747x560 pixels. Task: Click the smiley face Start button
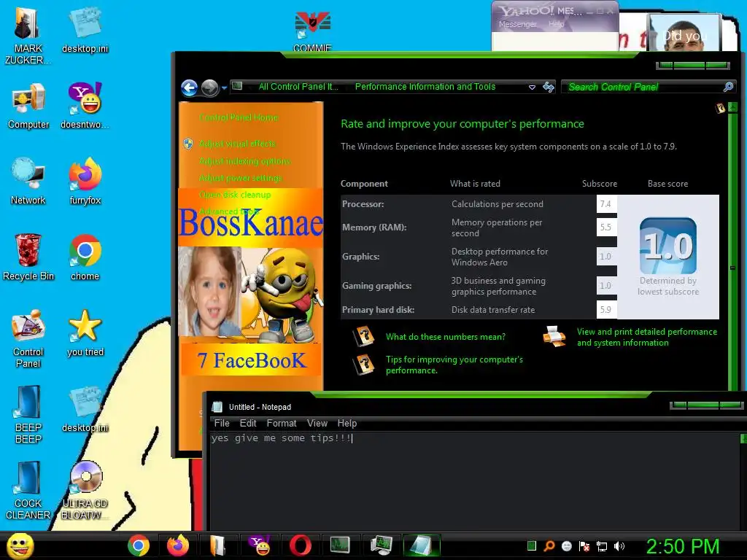click(20, 545)
